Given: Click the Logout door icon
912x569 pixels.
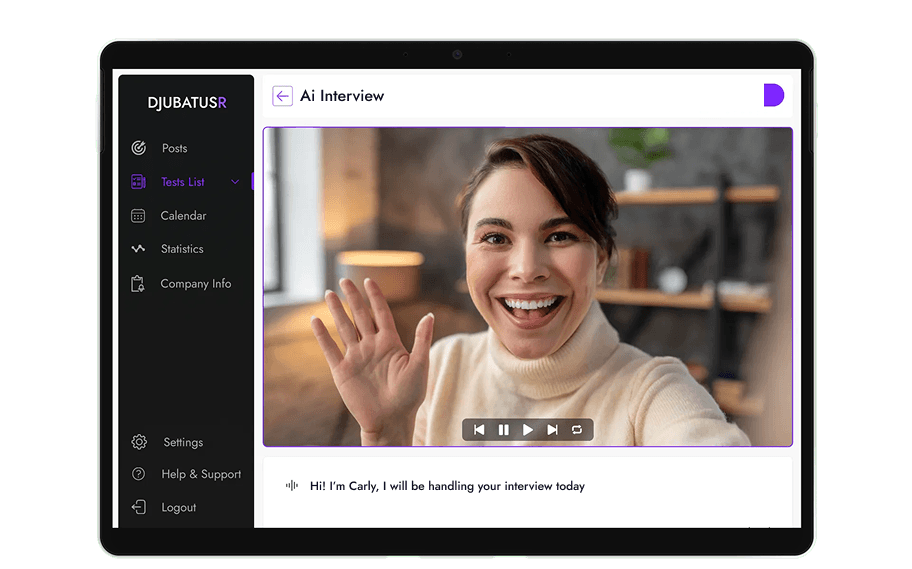Looking at the screenshot, I should pyautogui.click(x=139, y=507).
